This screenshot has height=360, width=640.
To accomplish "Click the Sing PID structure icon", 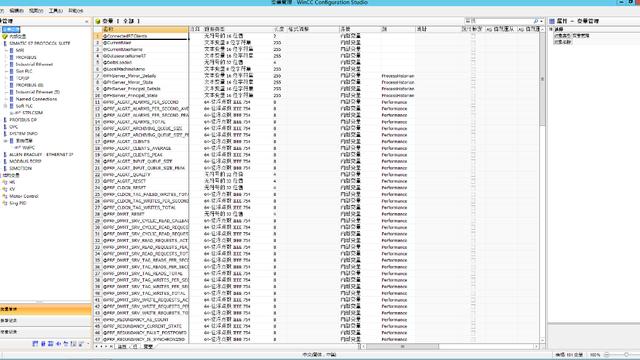I will [x=5, y=203].
